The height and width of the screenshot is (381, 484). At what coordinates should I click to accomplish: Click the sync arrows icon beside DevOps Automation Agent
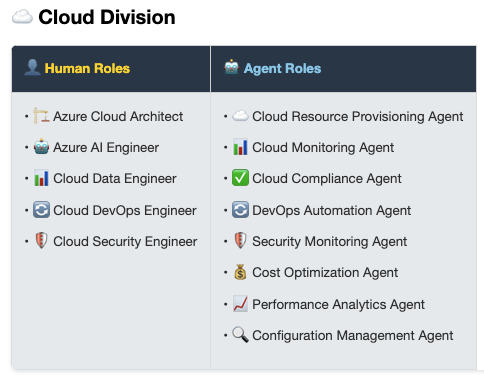(240, 210)
